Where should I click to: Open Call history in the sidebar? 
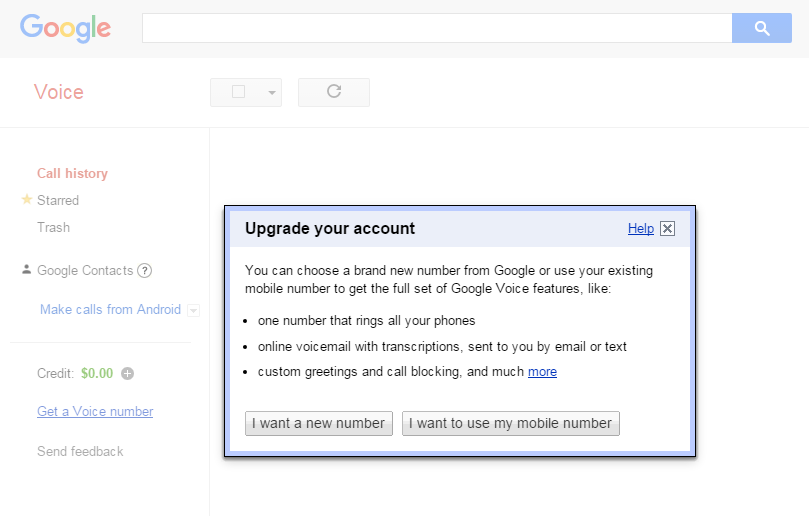[72, 173]
